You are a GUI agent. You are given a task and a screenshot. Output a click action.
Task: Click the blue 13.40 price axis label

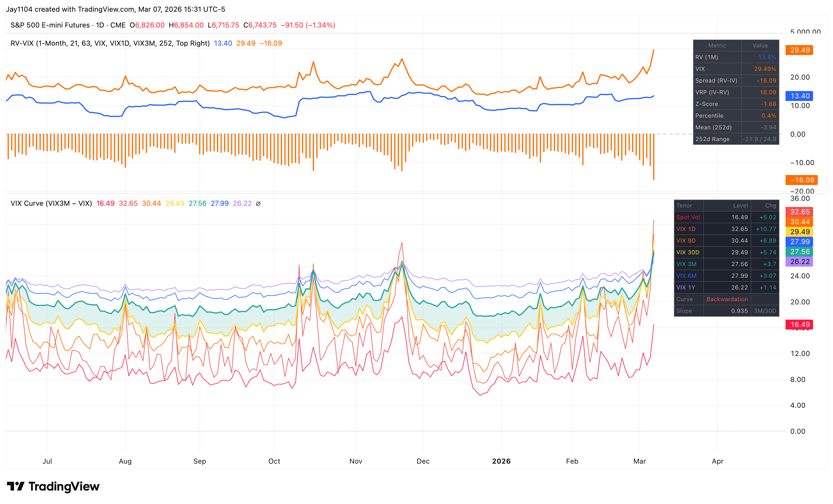point(799,96)
